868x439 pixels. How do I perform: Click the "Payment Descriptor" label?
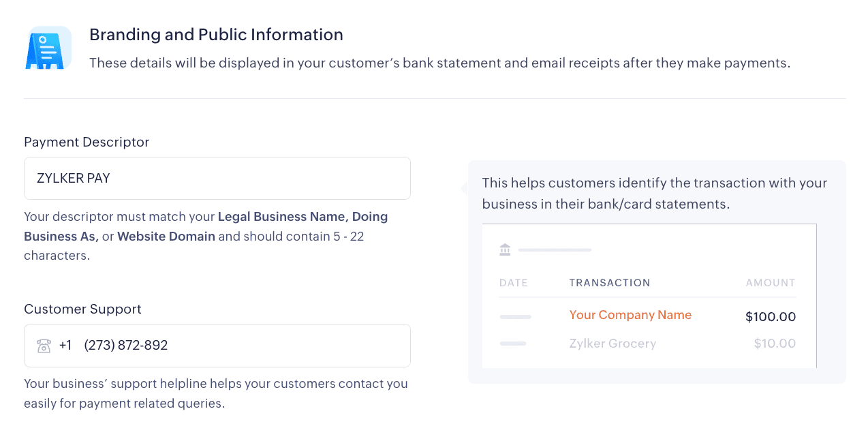(87, 142)
